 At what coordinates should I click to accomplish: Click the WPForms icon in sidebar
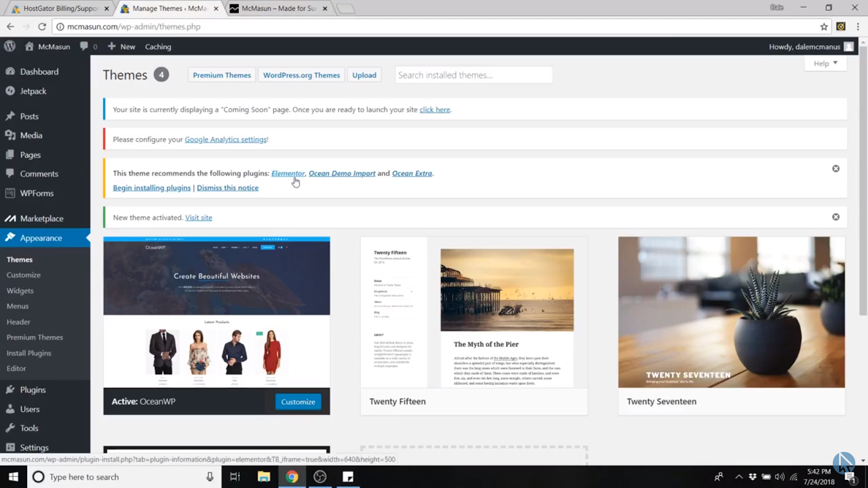point(10,193)
